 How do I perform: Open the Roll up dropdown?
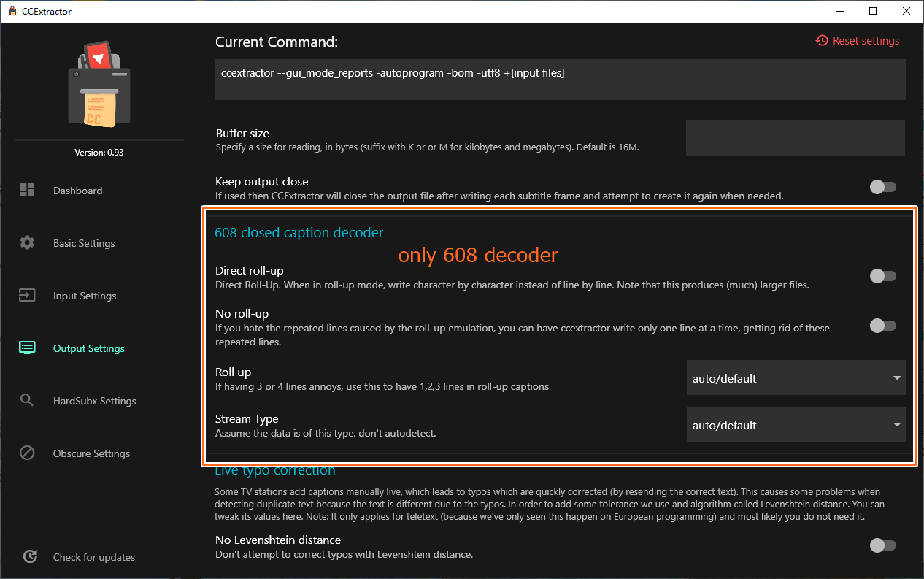click(x=796, y=378)
